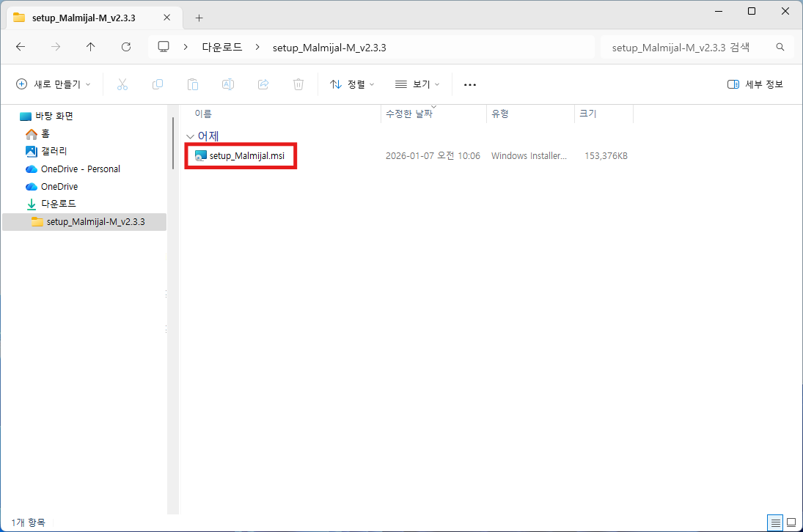Screen dimensions: 803x532
Task: Open a new tab with plus button
Action: tap(199, 18)
